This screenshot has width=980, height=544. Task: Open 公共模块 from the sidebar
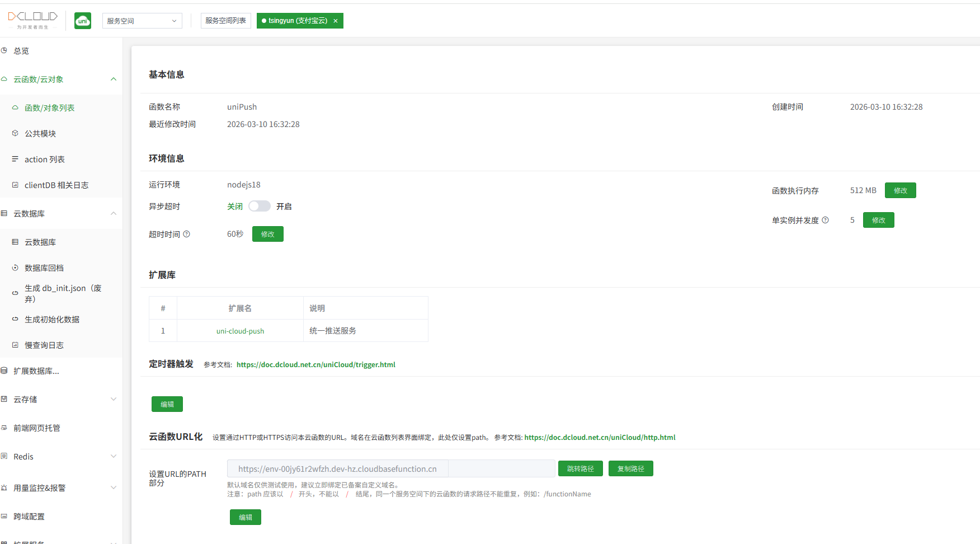click(40, 134)
